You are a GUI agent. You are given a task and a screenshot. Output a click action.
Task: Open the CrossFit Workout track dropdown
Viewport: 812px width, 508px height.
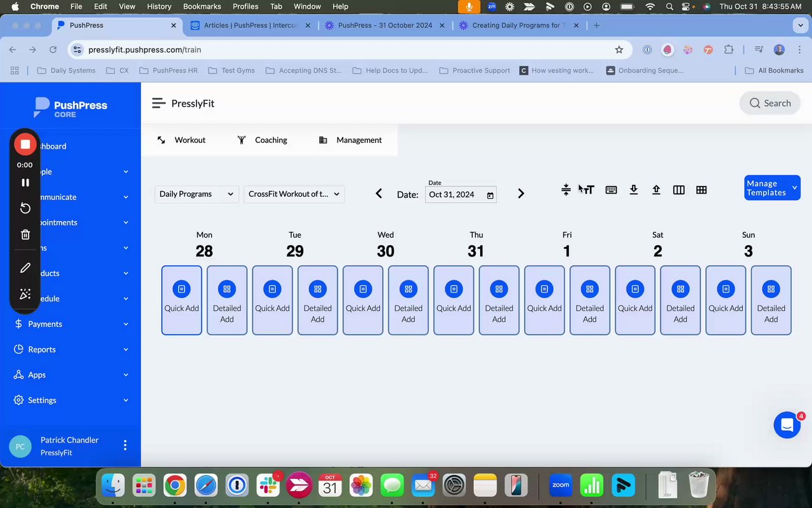(x=294, y=194)
